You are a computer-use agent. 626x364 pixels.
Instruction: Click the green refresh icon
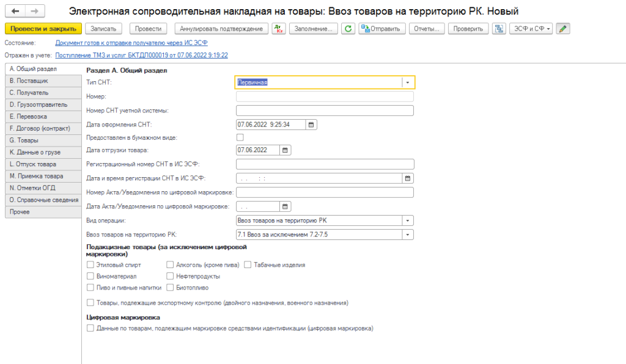click(x=348, y=29)
